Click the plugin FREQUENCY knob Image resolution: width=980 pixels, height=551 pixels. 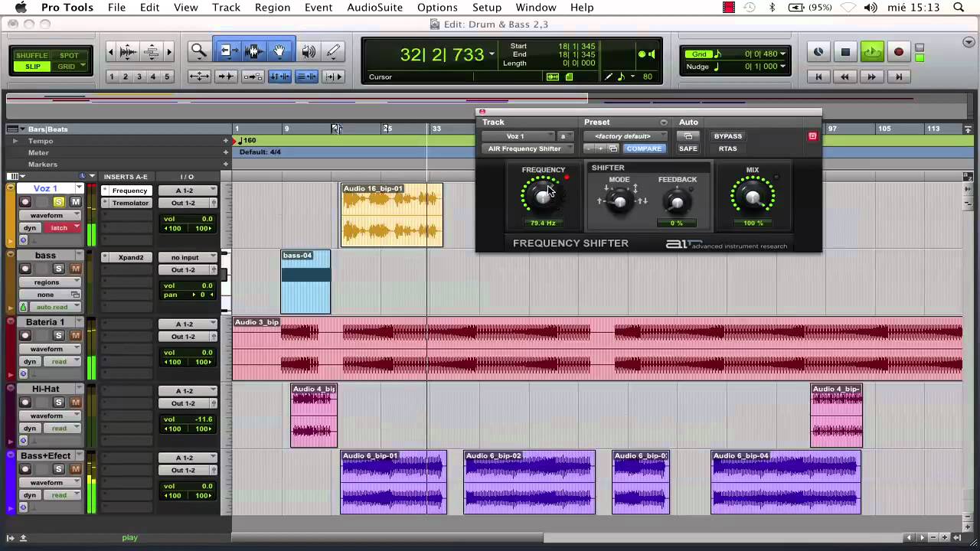click(x=543, y=196)
